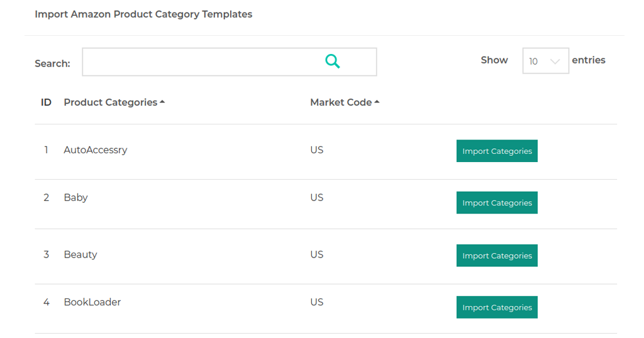Click inside the Search text field
This screenshot has width=644, height=338.
[229, 62]
